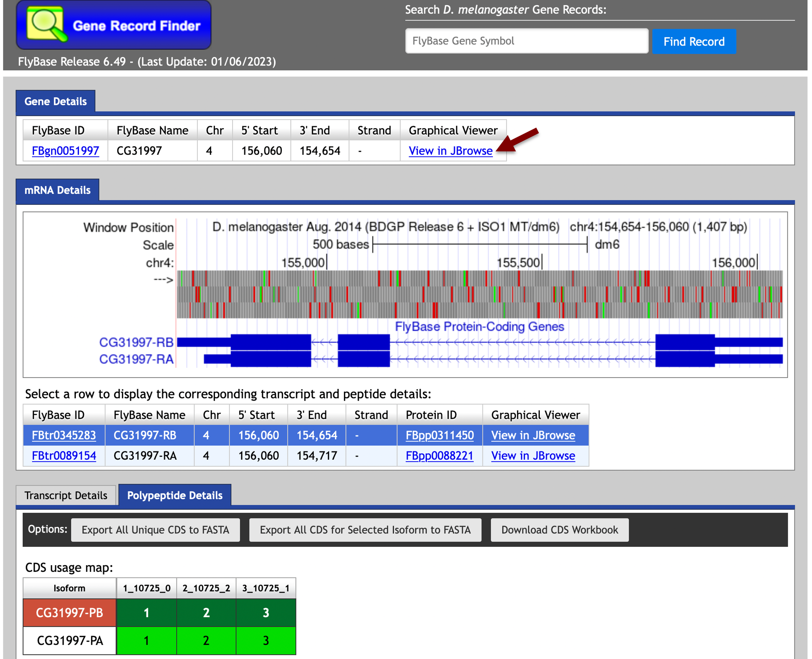Open the FBtr0345283 transcript link
This screenshot has width=812, height=659.
click(64, 435)
